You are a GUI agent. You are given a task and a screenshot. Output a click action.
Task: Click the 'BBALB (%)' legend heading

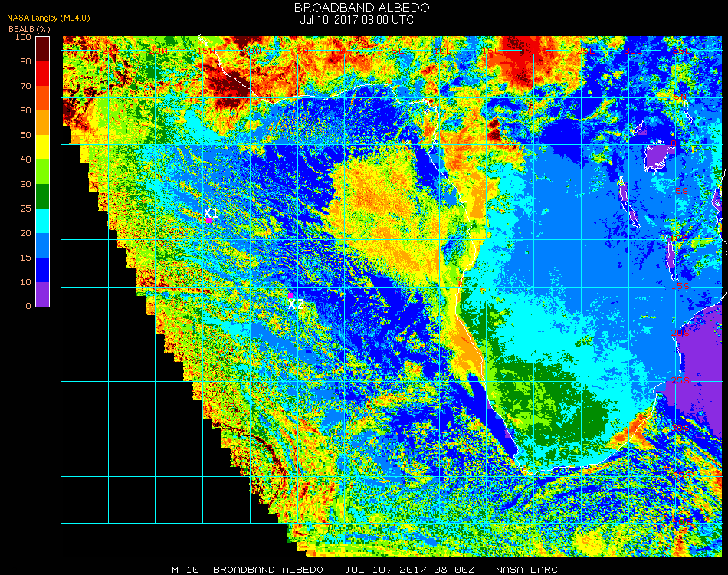[x=29, y=29]
